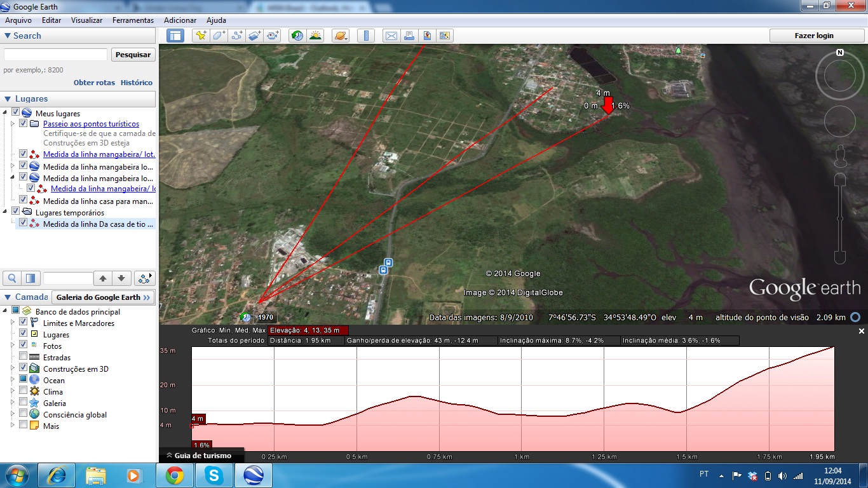Screen dimensions: 868x488
Task: Open the Ajuda menu
Action: [x=216, y=20]
